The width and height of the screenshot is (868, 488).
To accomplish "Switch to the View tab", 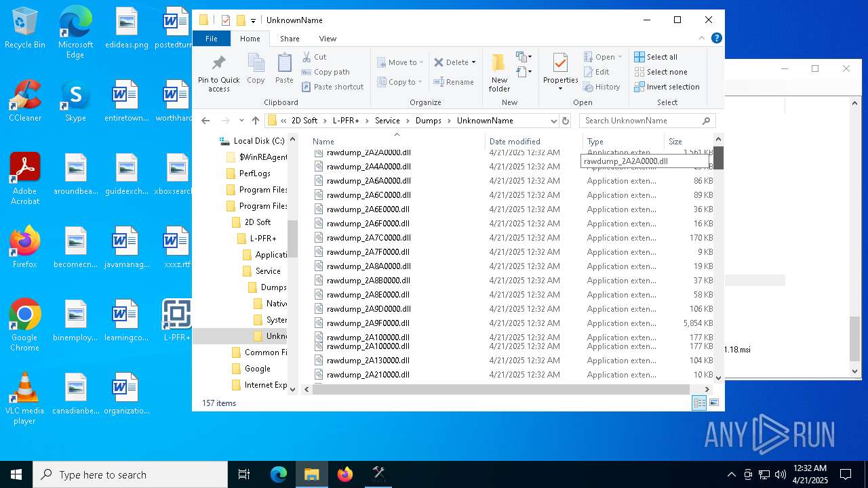I will pyautogui.click(x=328, y=39).
